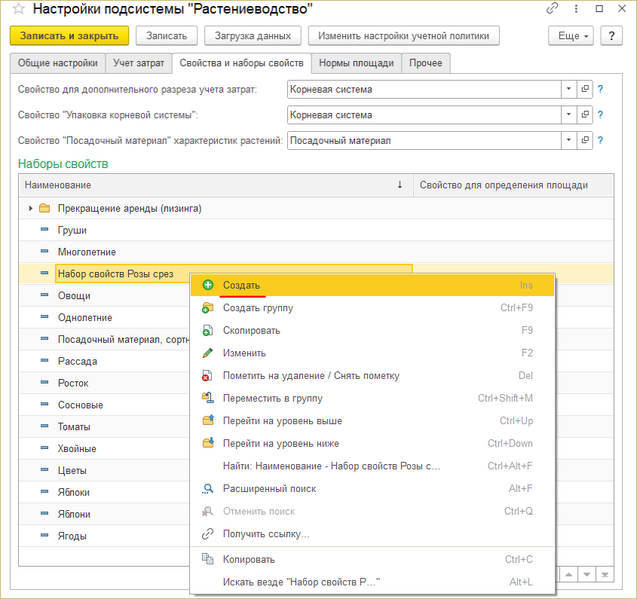Click folder icon of Прекращение аренды (лизинга)
The width and height of the screenshot is (637, 599).
(x=44, y=208)
